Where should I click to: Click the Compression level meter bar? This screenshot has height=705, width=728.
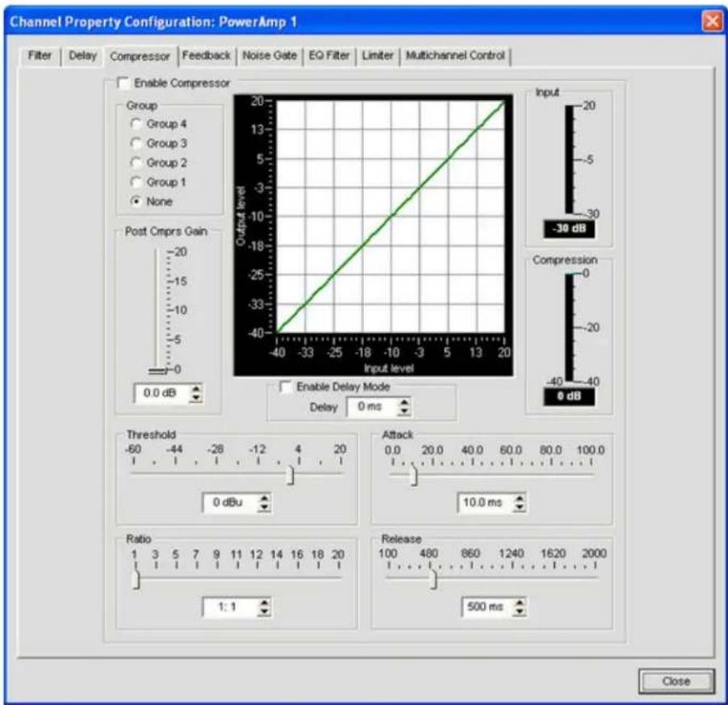(x=569, y=328)
